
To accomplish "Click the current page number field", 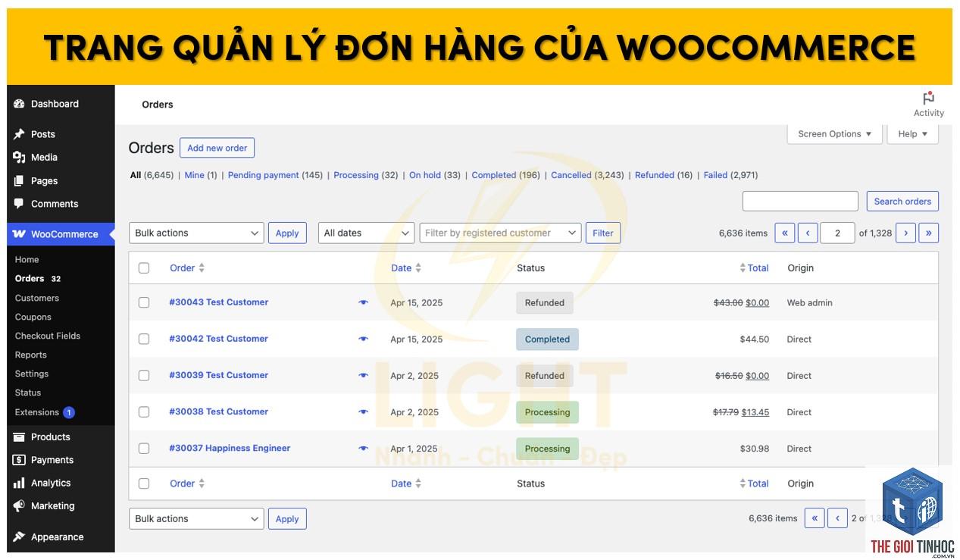I will pos(838,233).
